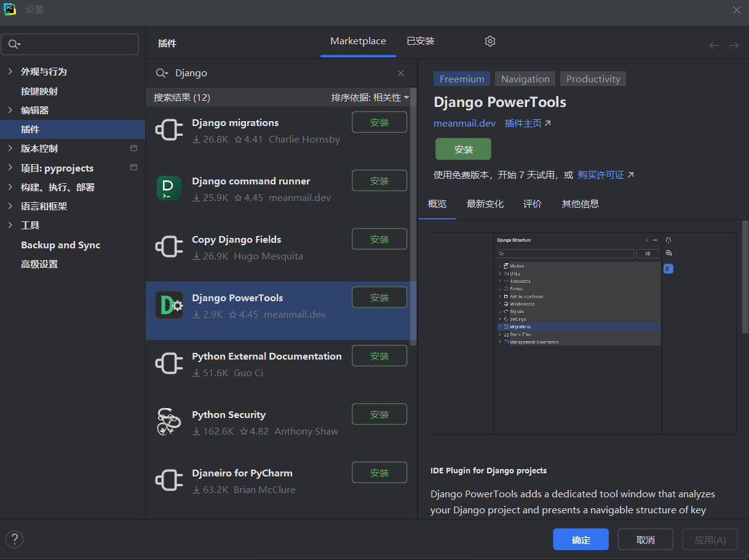Click the project-level marker beside 版本控制

click(x=133, y=149)
